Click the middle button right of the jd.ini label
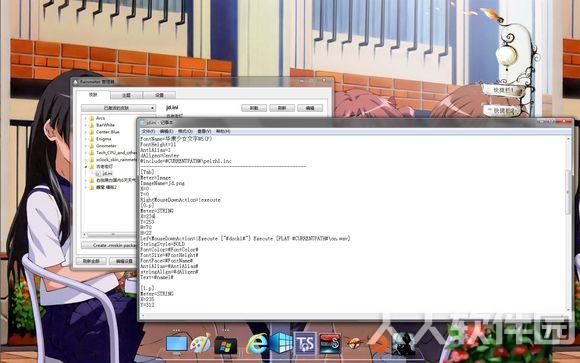580x363 pixels. tap(282, 108)
